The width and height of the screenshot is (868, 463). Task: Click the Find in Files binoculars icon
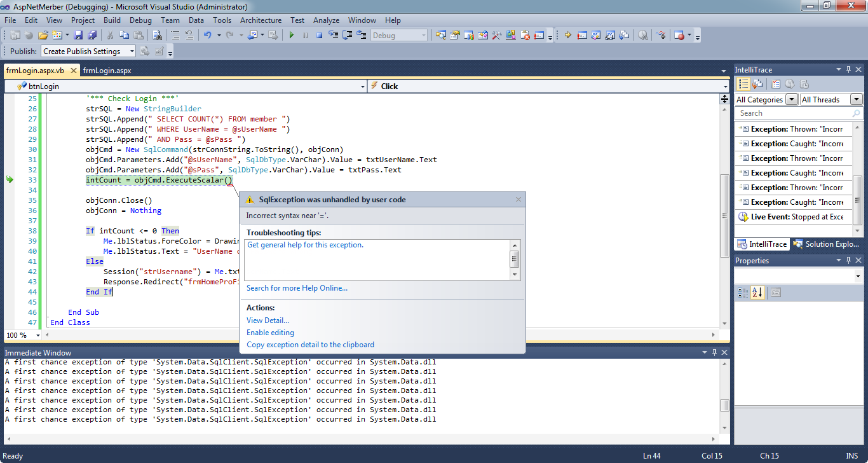157,36
